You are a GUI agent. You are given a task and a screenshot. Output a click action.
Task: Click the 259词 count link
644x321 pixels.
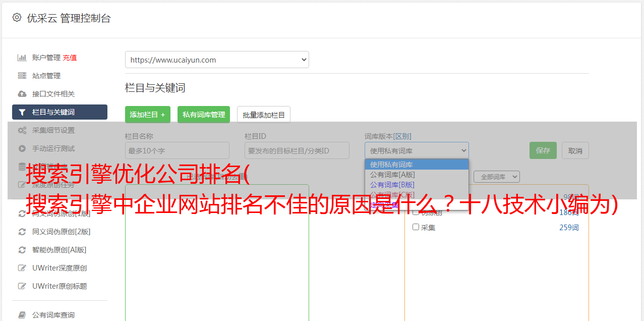pos(569,228)
